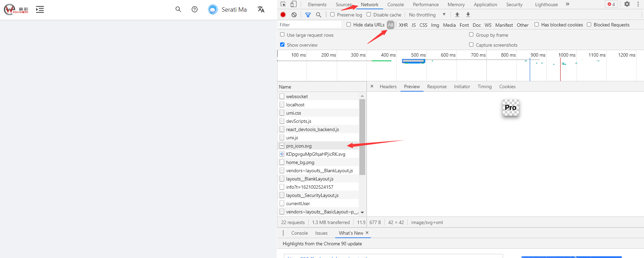This screenshot has width=644, height=258.
Task: Open the DevTools three-dot customize menu
Action: click(x=638, y=4)
